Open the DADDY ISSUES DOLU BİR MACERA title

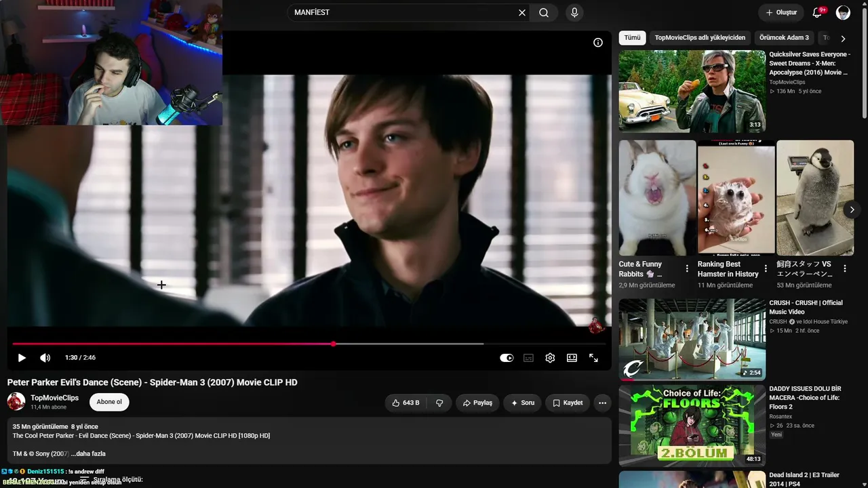click(x=805, y=398)
